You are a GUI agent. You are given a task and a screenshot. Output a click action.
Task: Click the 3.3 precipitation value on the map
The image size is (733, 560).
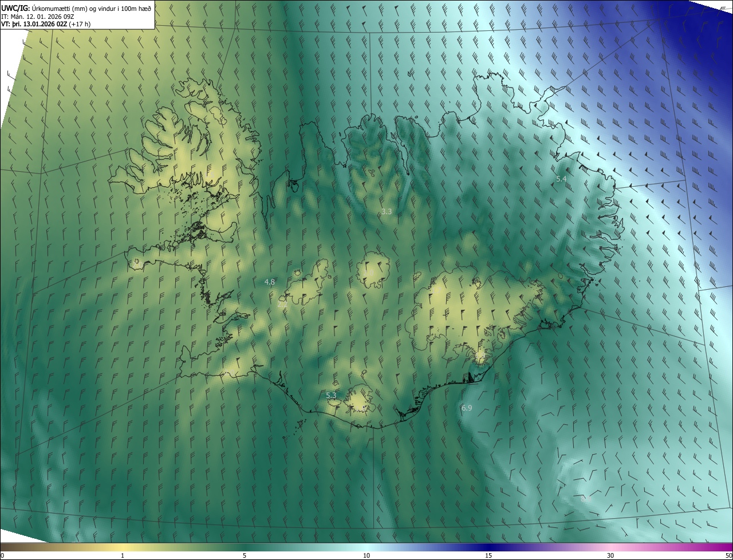tap(387, 211)
